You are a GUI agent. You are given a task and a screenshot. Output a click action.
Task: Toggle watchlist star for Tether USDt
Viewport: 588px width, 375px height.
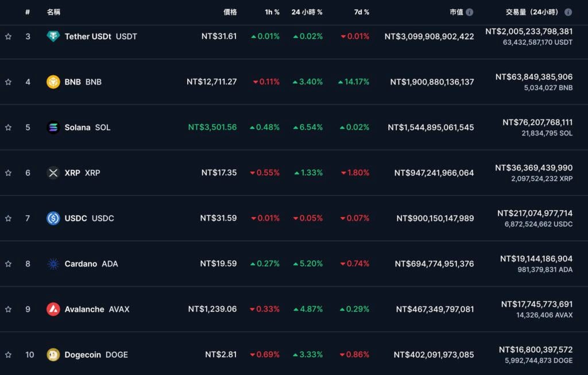(8, 36)
